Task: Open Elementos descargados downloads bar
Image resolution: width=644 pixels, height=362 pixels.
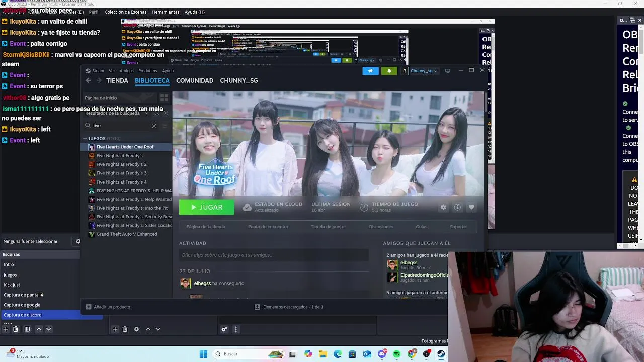Action: tap(289, 307)
